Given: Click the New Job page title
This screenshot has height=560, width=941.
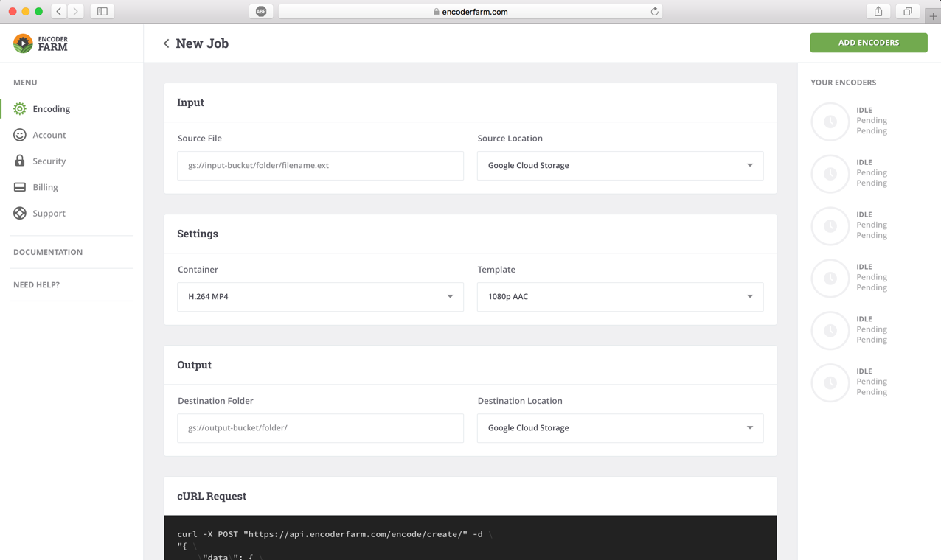Looking at the screenshot, I should [202, 43].
